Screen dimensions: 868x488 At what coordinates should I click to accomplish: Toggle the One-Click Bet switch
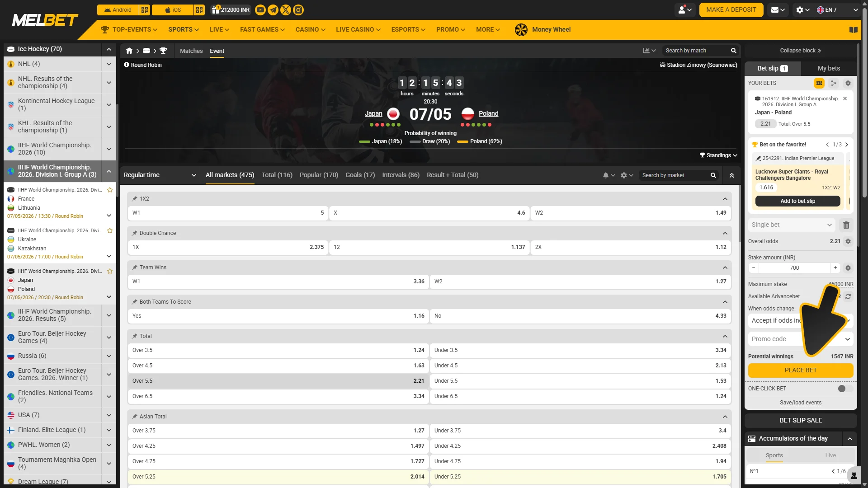click(844, 389)
